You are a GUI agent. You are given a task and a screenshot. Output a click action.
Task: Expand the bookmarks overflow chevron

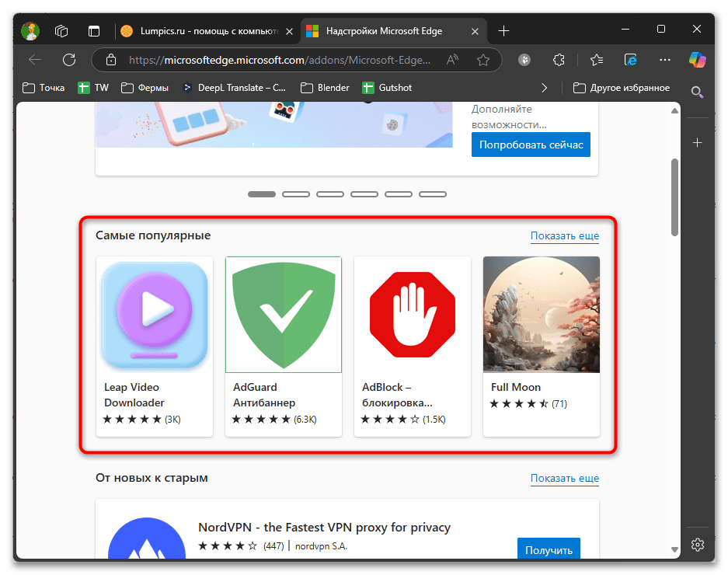click(545, 88)
